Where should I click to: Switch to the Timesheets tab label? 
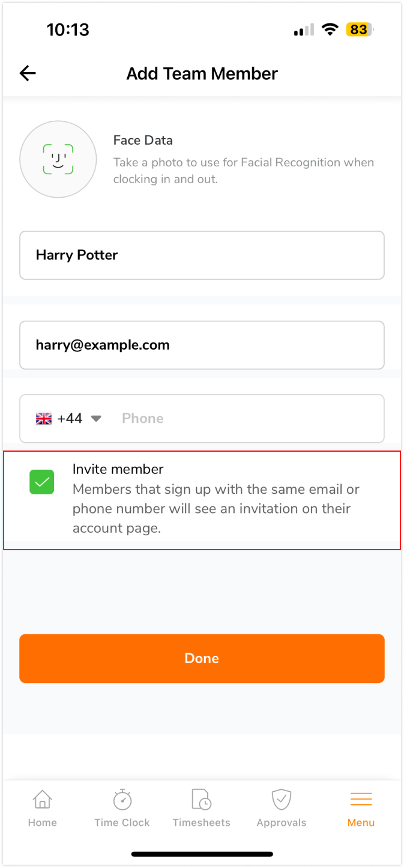coord(201,822)
